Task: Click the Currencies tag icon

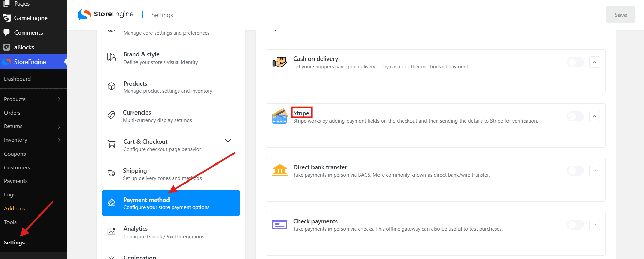Action: point(111,115)
